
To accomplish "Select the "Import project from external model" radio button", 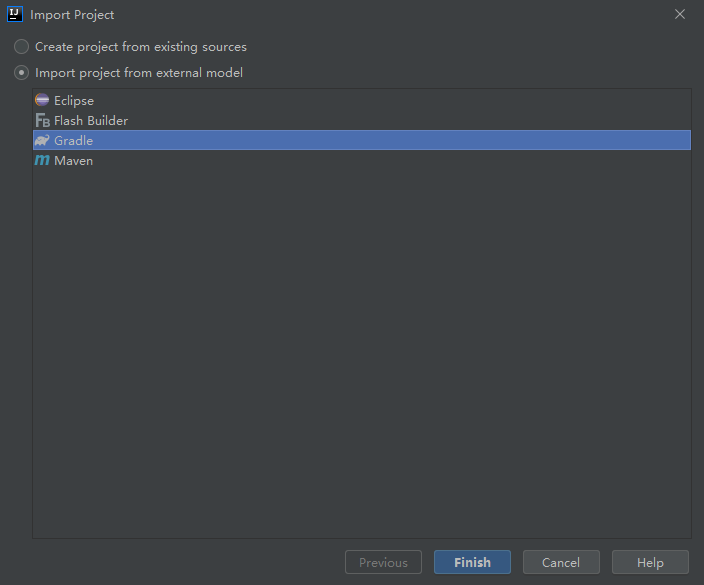I will point(21,72).
